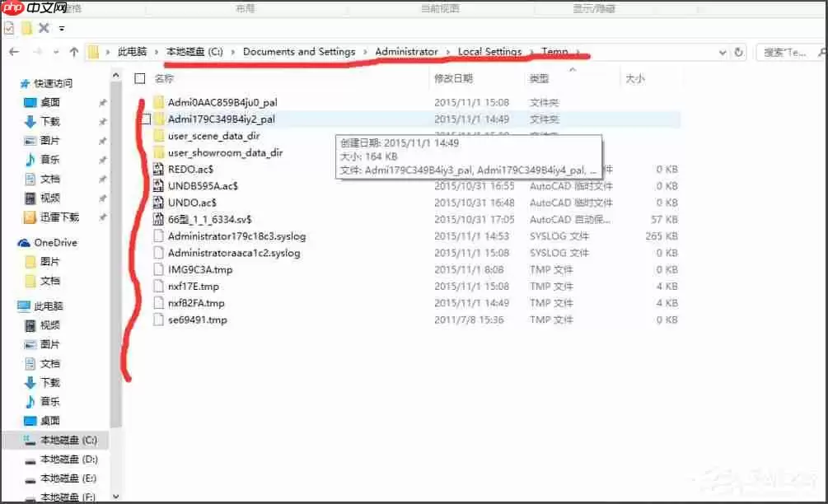Click 'Local Settings' breadcrumb segment
The height and width of the screenshot is (504, 828).
pyautogui.click(x=489, y=52)
